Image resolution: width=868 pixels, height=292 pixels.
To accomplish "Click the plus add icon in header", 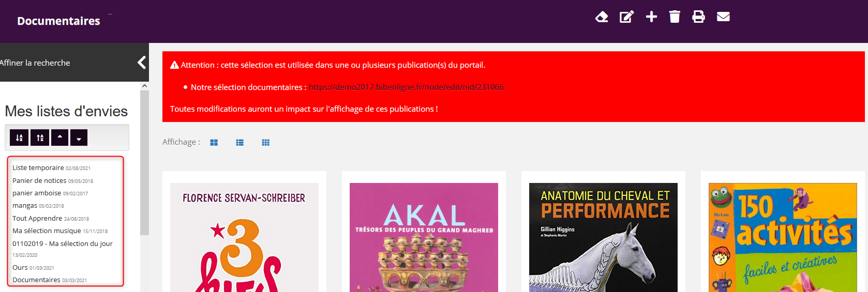I will [651, 17].
